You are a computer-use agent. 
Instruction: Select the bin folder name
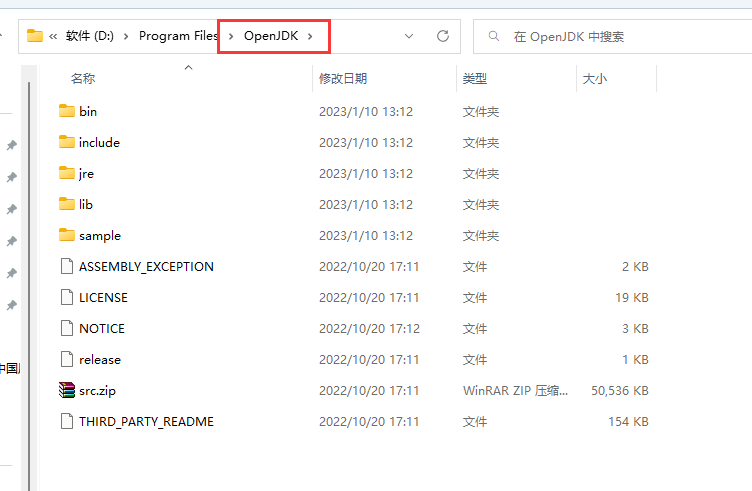(88, 111)
